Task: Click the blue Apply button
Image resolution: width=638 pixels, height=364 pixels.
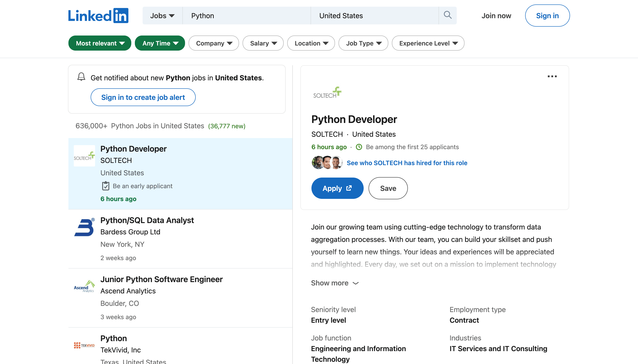Action: click(x=337, y=188)
